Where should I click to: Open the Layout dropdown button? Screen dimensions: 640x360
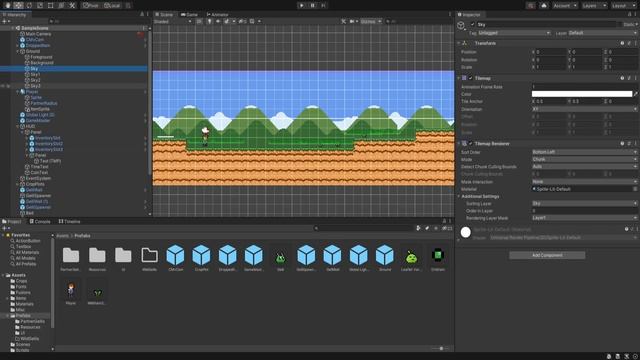coord(623,5)
